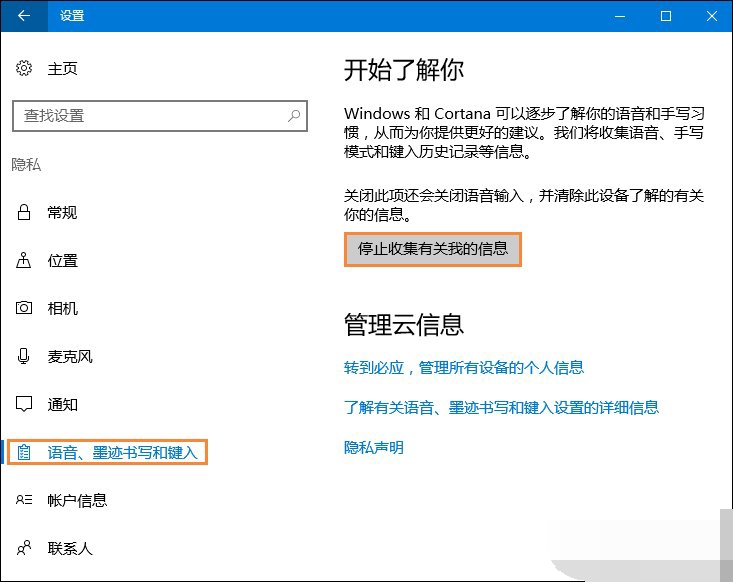The image size is (733, 582).
Task: Close the 设置 window
Action: pyautogui.click(x=711, y=16)
